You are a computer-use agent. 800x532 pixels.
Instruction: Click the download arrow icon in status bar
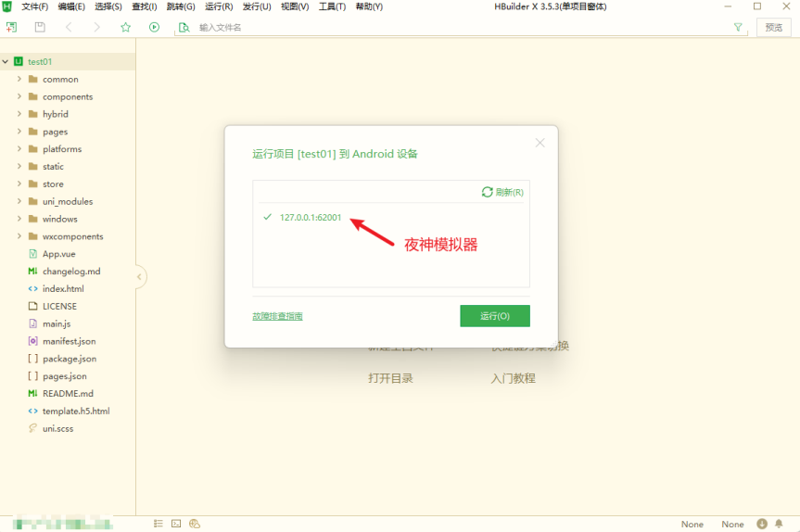coord(762,524)
